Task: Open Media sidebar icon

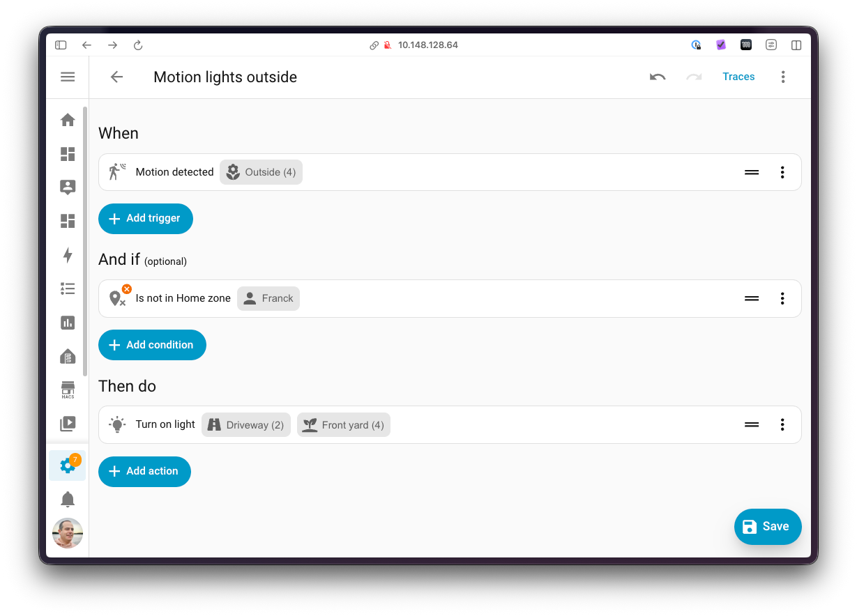Action: point(68,424)
